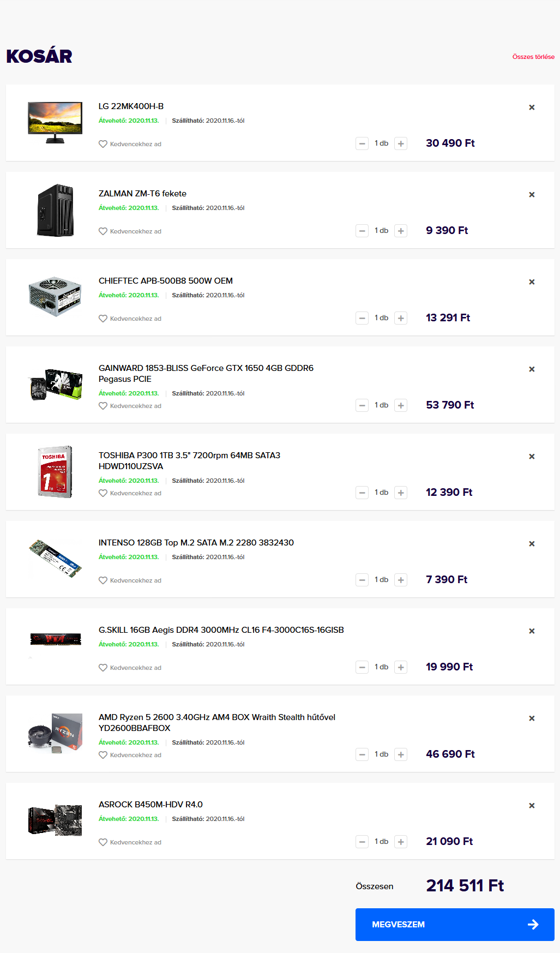
Task: Delete ZALMAN ZM-T6 fekete from cart
Action: coord(532,195)
